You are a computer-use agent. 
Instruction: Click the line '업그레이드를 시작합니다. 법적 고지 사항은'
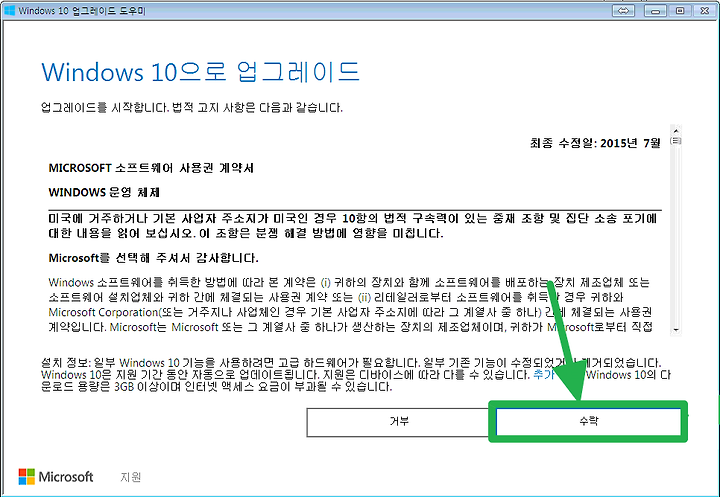[191, 107]
